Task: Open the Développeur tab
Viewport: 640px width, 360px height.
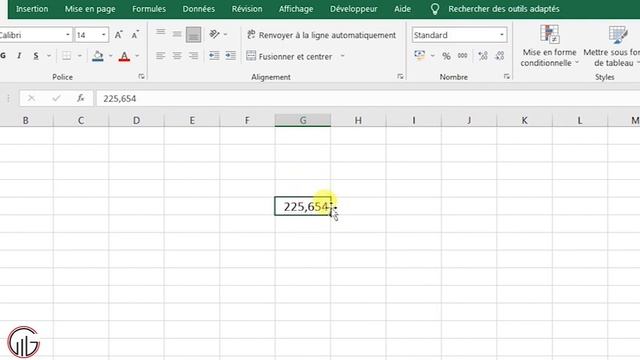Action: [353, 9]
